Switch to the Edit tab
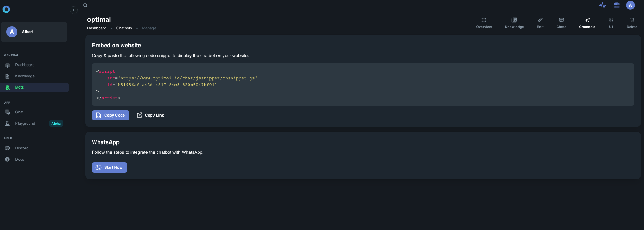Viewport: 644px width, 230px height. point(540,23)
